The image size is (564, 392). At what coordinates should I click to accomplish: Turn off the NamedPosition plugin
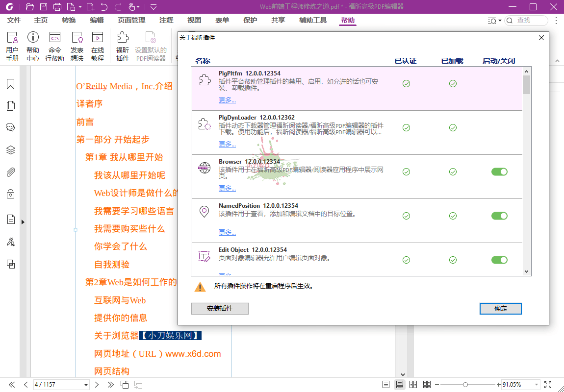click(499, 216)
